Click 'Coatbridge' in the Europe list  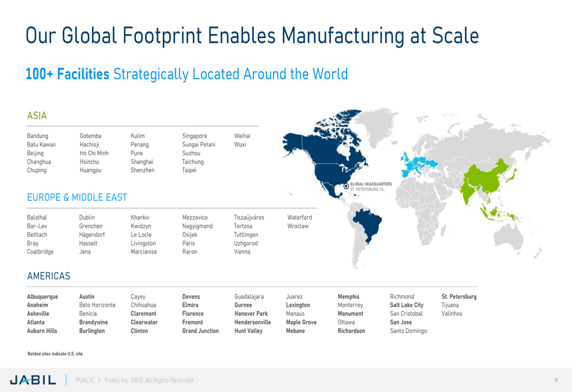click(x=40, y=252)
